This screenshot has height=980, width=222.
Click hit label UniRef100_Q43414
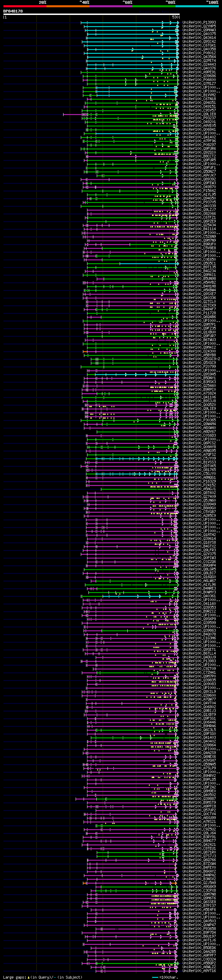pos(199,38)
